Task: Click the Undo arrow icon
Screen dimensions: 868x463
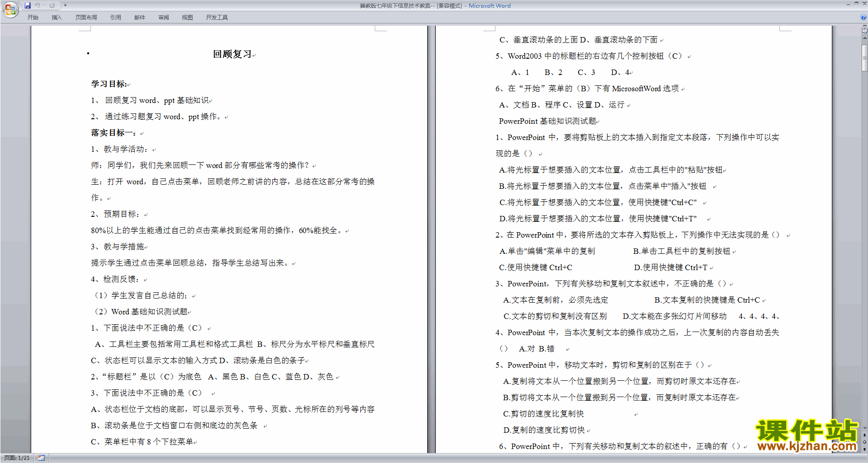Action: (x=37, y=5)
